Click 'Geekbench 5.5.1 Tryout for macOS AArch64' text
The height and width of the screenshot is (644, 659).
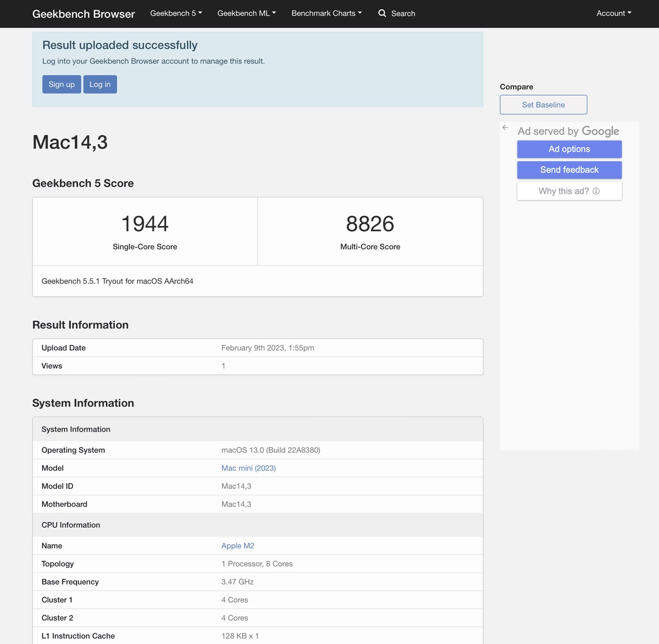(117, 281)
